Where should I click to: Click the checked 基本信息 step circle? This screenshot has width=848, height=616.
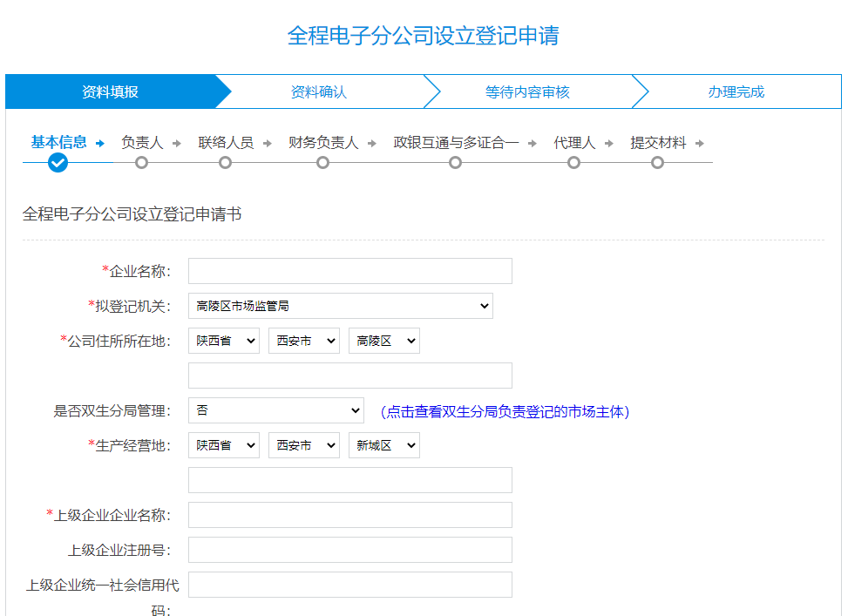[58, 162]
